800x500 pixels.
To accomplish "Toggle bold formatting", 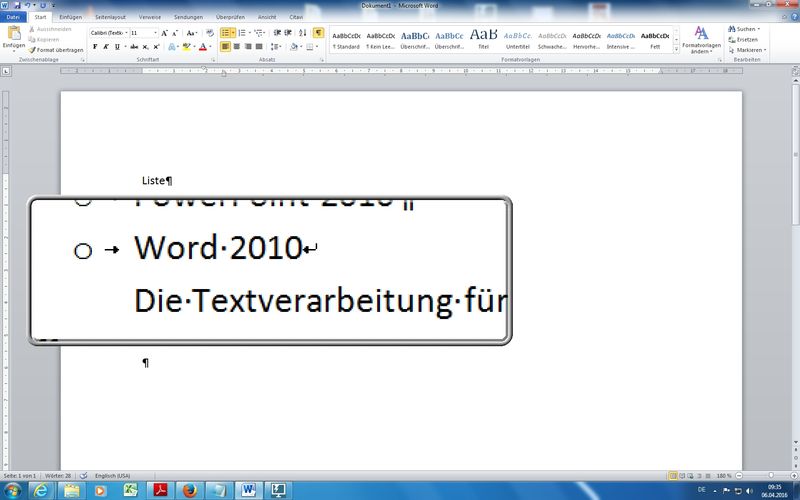I will tap(95, 46).
